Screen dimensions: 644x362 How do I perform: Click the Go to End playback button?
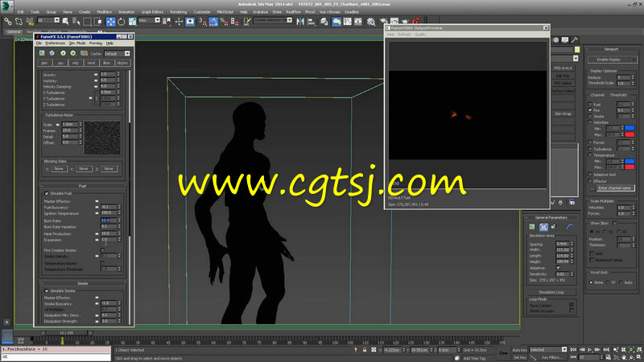[x=606, y=350]
